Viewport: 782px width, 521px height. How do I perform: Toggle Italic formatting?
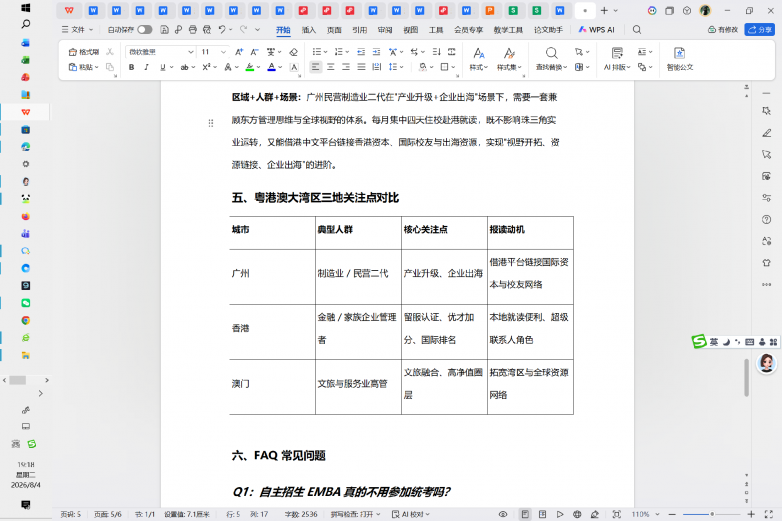(146, 67)
